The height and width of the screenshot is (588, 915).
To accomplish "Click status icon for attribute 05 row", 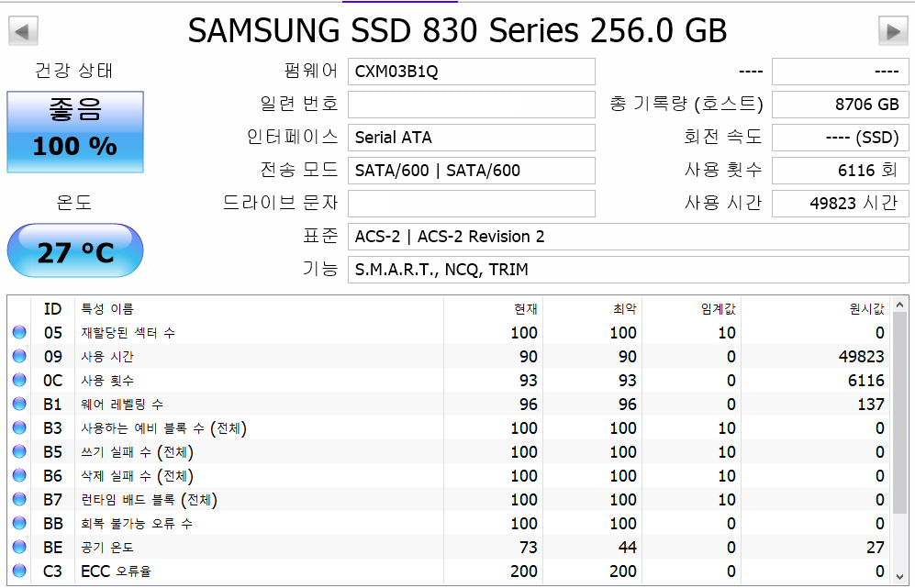I will [19, 333].
